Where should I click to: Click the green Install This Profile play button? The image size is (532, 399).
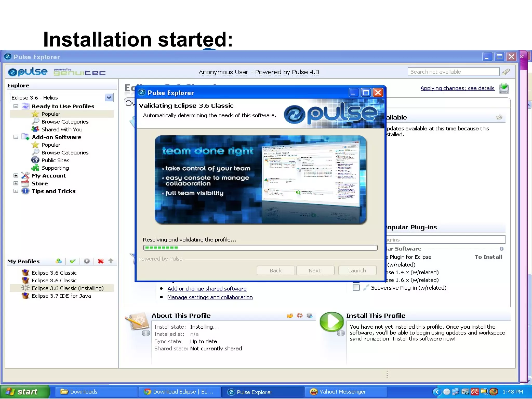pyautogui.click(x=332, y=321)
